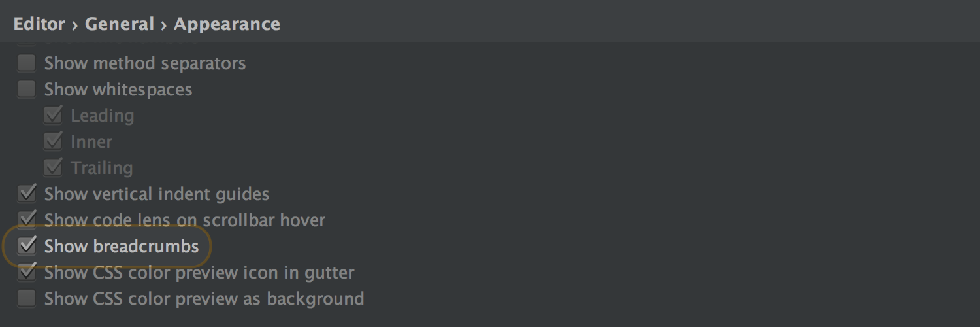Toggle the Leading whitespace checkbox
The image size is (980, 327).
coord(53,116)
